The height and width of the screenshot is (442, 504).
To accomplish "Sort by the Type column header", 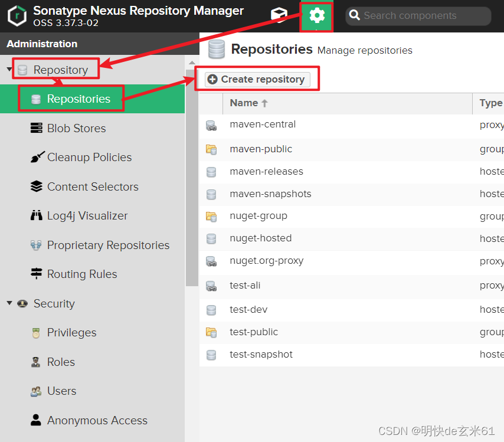I will pos(489,103).
